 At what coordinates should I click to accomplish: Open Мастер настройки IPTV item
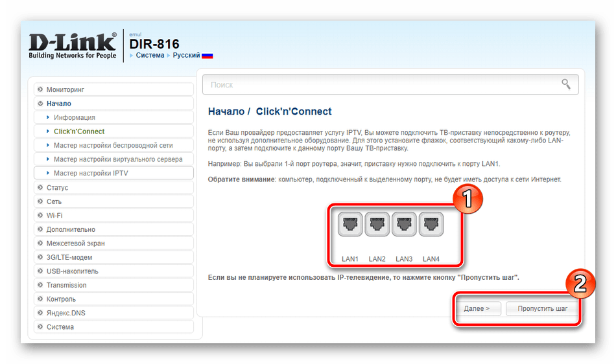(x=114, y=173)
